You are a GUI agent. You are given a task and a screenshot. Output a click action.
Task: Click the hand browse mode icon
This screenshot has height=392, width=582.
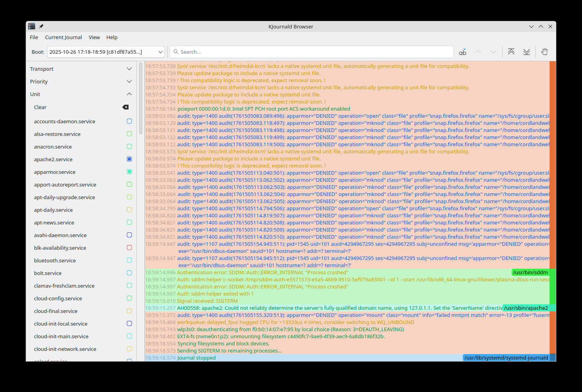tap(544, 52)
